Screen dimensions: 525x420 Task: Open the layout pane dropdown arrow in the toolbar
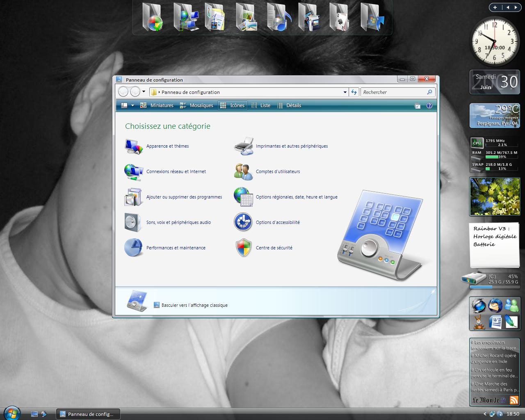(132, 105)
